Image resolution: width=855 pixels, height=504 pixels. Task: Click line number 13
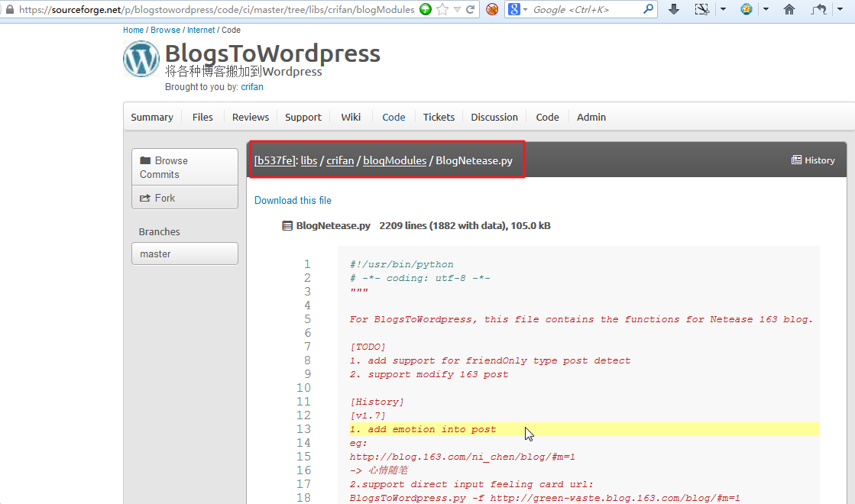[304, 429]
